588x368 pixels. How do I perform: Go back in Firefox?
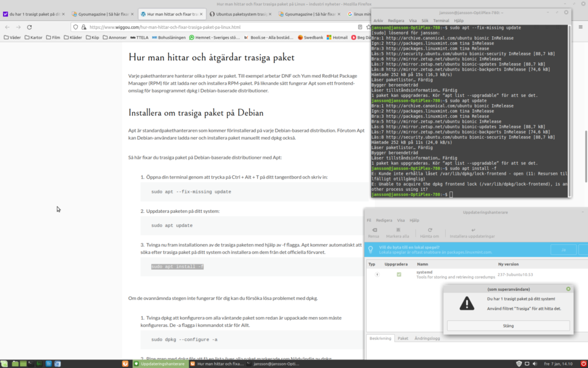7,27
